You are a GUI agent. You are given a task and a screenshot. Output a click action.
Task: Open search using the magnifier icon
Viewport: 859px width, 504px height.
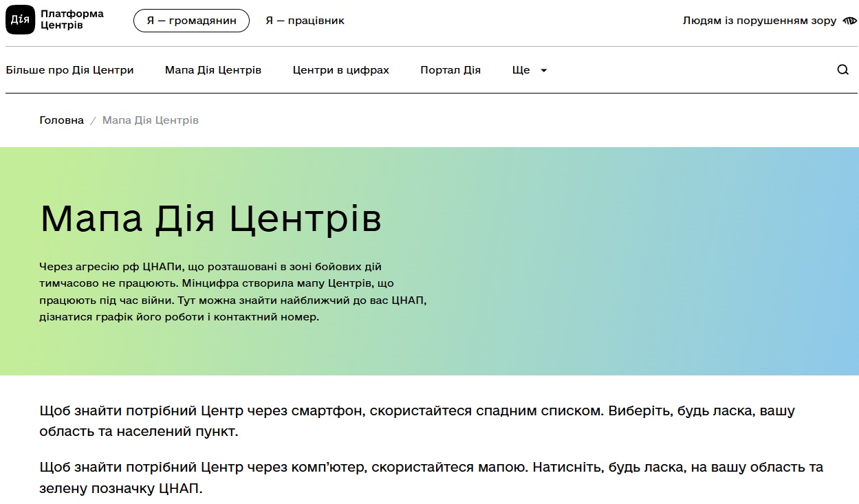[x=842, y=69]
